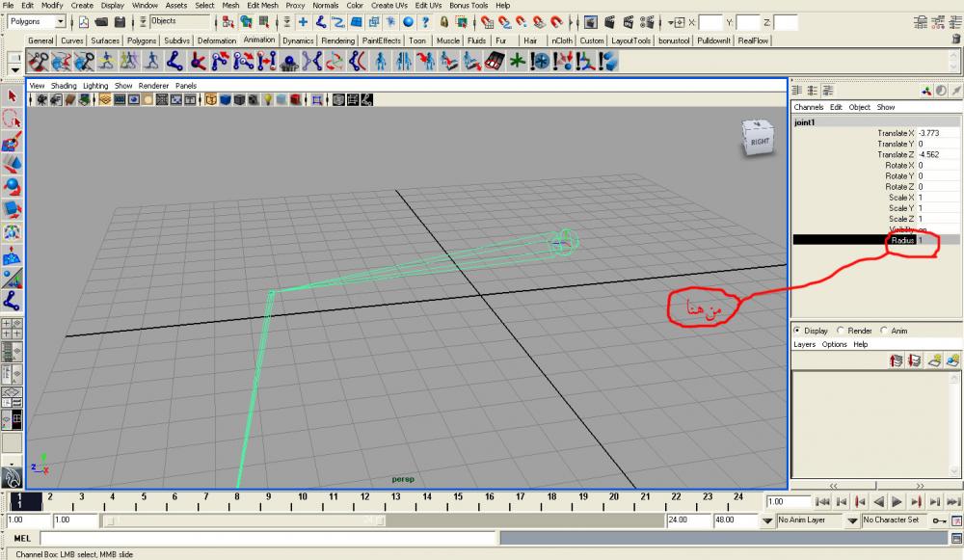This screenshot has width=964, height=560.
Task: Collapse layer editor with the << button
Action: coord(834,486)
